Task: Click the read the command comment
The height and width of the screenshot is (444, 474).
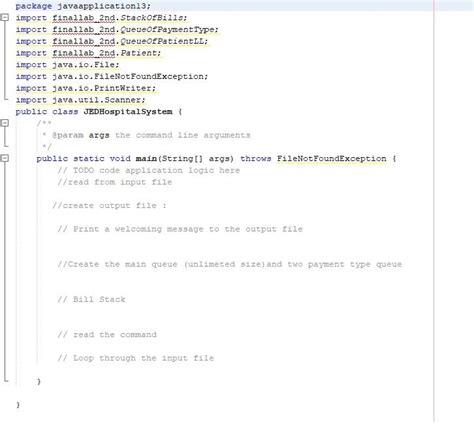Action: point(107,335)
